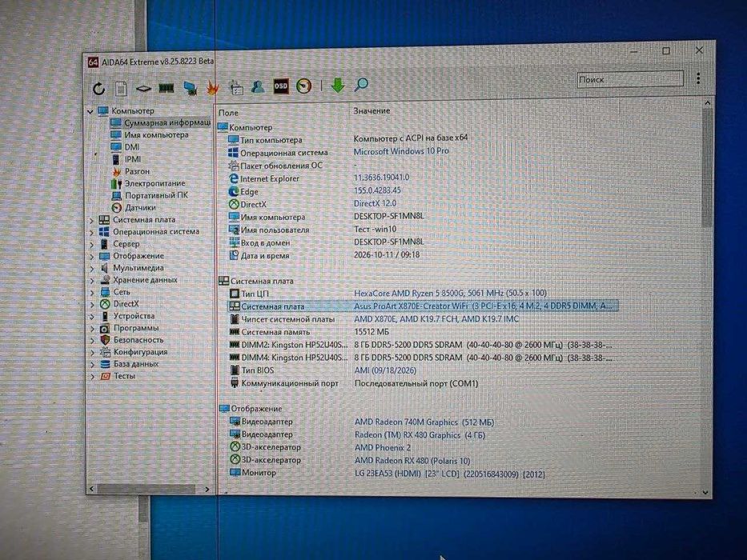747x560 pixels.
Task: Open the AMD X870E chipset link
Action: tap(436, 319)
